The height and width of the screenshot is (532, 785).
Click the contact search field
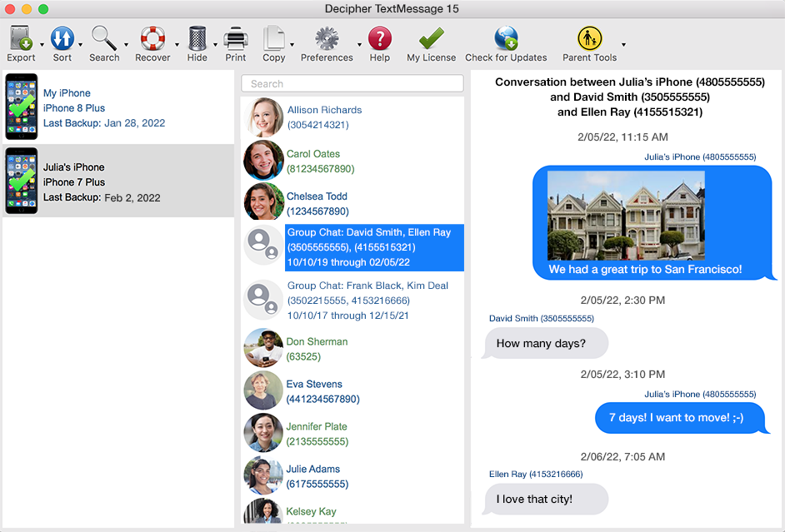tap(352, 83)
